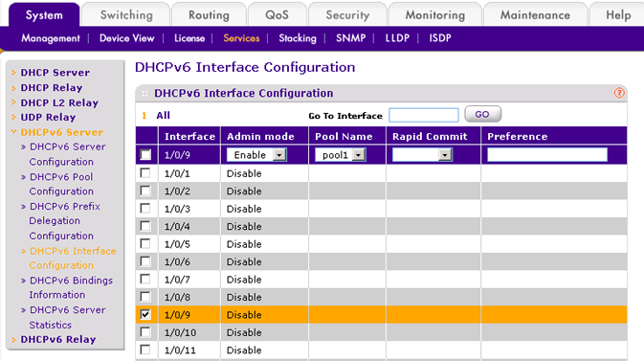Viewport: 644px width, 361px height.
Task: Click the panel grip icon beside section title
Action: pos(144,94)
